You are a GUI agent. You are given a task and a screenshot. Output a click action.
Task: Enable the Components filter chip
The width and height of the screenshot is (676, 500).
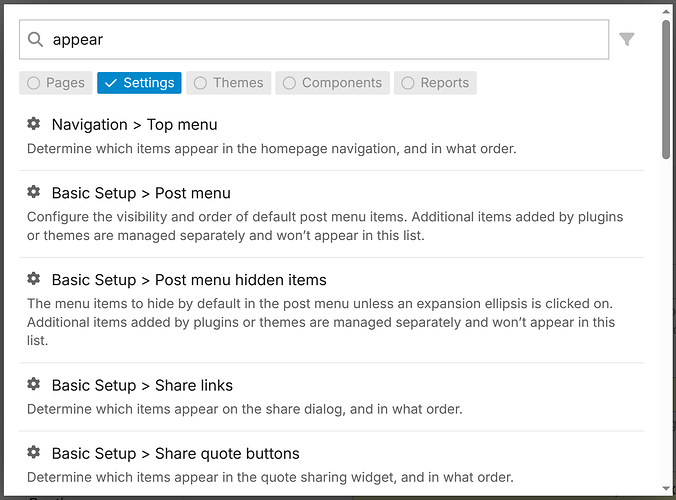point(332,83)
